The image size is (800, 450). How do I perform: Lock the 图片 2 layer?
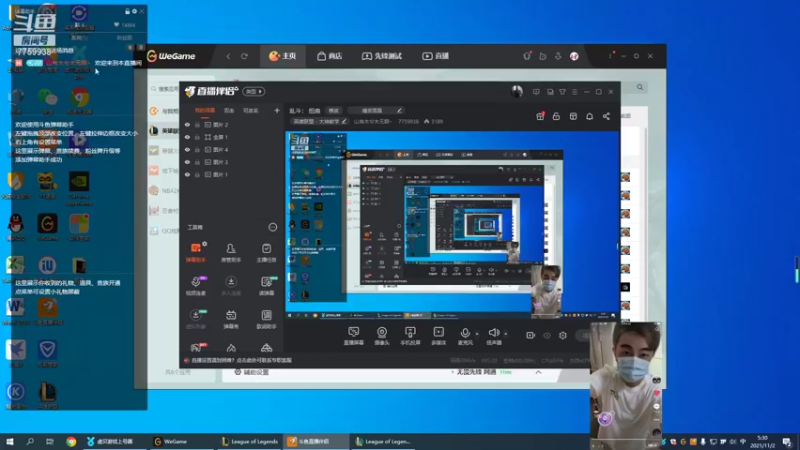pos(197,124)
